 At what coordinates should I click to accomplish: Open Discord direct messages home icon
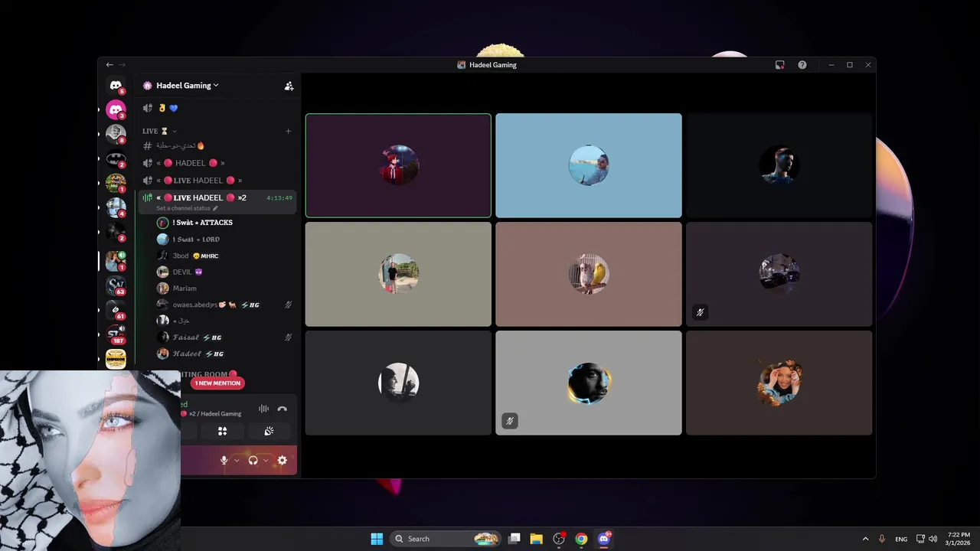pyautogui.click(x=116, y=86)
